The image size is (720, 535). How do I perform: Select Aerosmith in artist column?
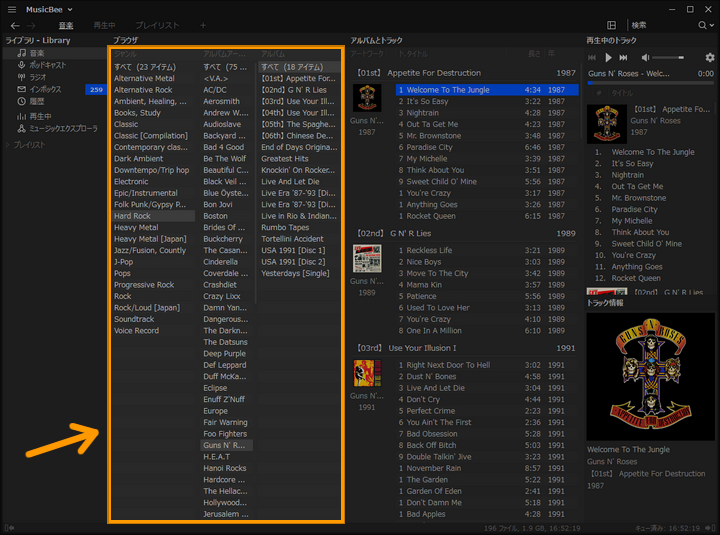[226, 101]
